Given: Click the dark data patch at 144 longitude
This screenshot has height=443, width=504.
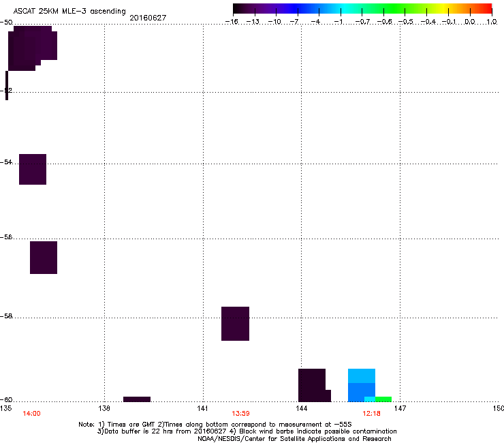Looking at the screenshot, I should point(315,386).
